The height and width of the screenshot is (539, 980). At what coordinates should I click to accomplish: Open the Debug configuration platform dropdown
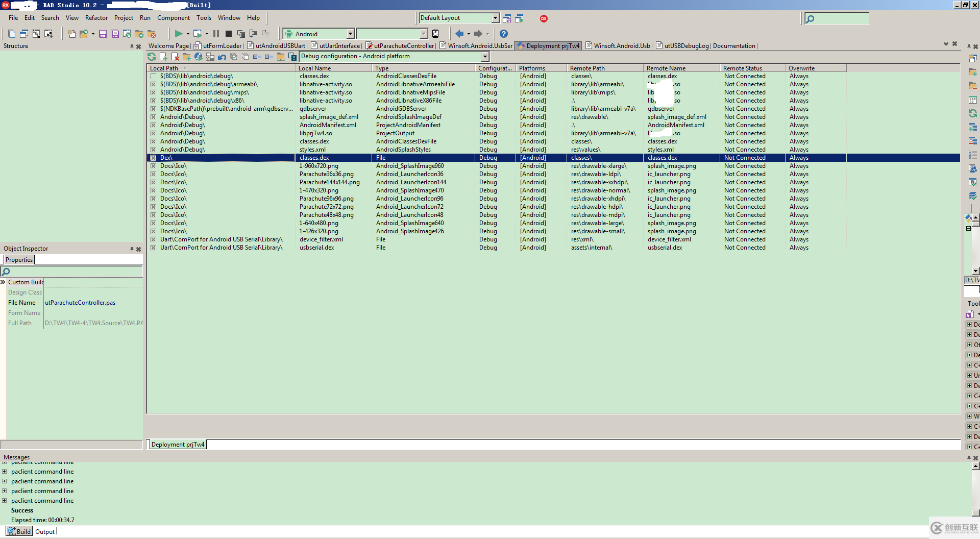[485, 57]
